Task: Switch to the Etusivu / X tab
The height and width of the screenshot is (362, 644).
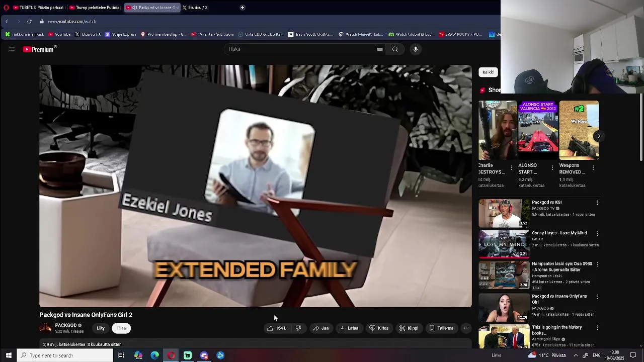Action: click(195, 8)
